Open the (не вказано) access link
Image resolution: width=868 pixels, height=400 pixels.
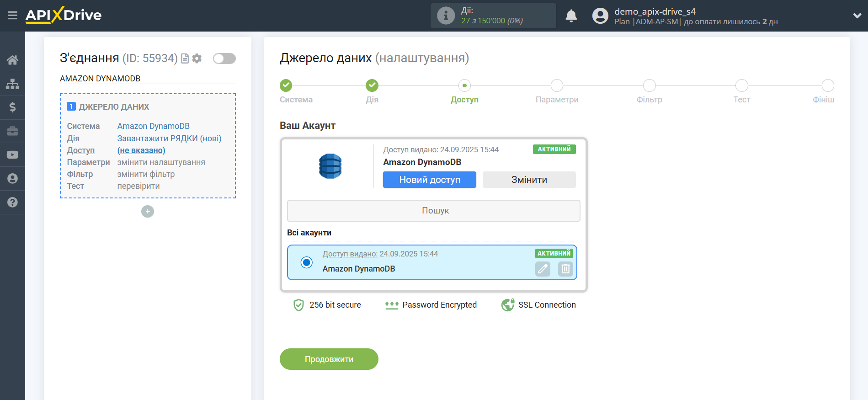(141, 150)
